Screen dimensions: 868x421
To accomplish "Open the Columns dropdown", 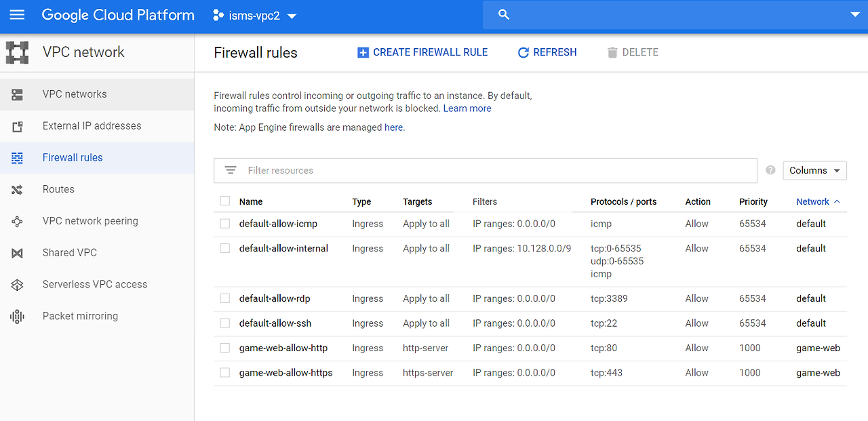I will point(814,170).
